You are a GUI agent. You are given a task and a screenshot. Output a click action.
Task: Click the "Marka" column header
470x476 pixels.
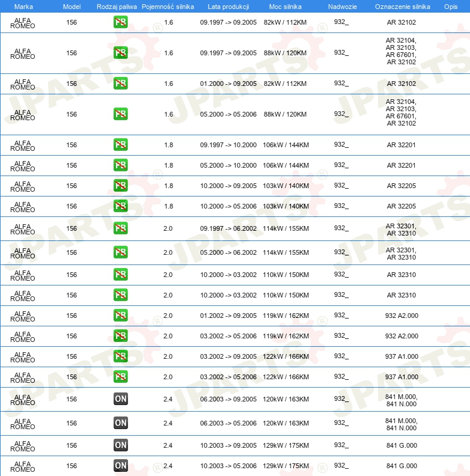coord(23,7)
